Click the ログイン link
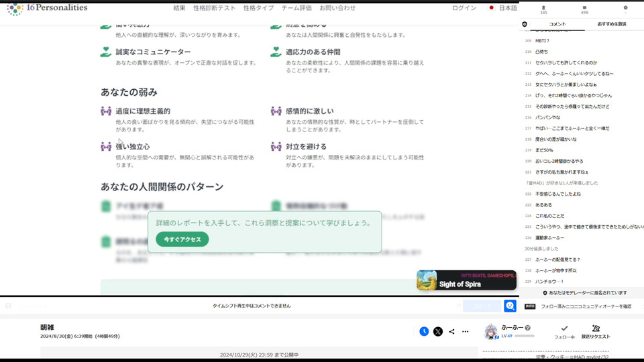 pyautogui.click(x=464, y=8)
